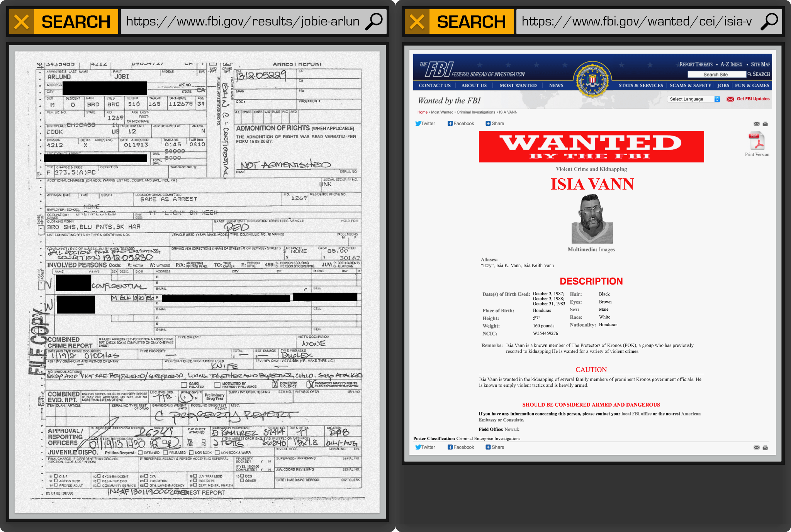Viewport: 791px width, 532px height.
Task: Share via the top Facebook icon
Action: point(450,124)
